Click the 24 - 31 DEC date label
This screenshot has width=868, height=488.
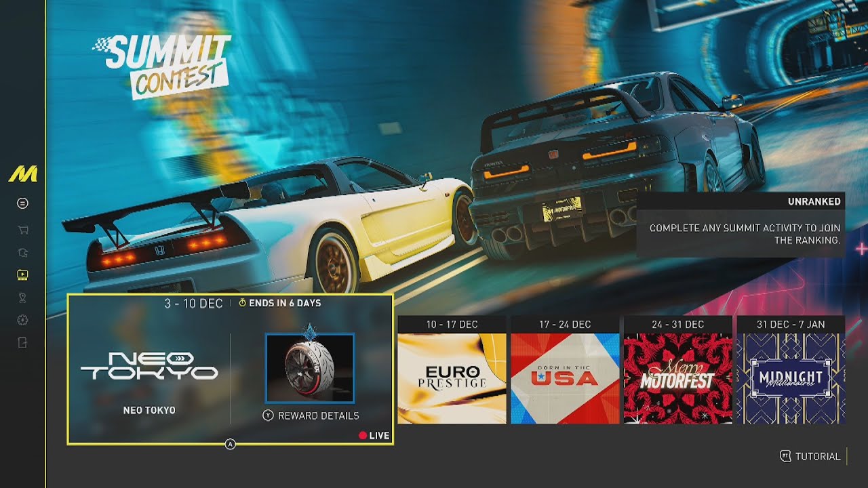point(678,325)
